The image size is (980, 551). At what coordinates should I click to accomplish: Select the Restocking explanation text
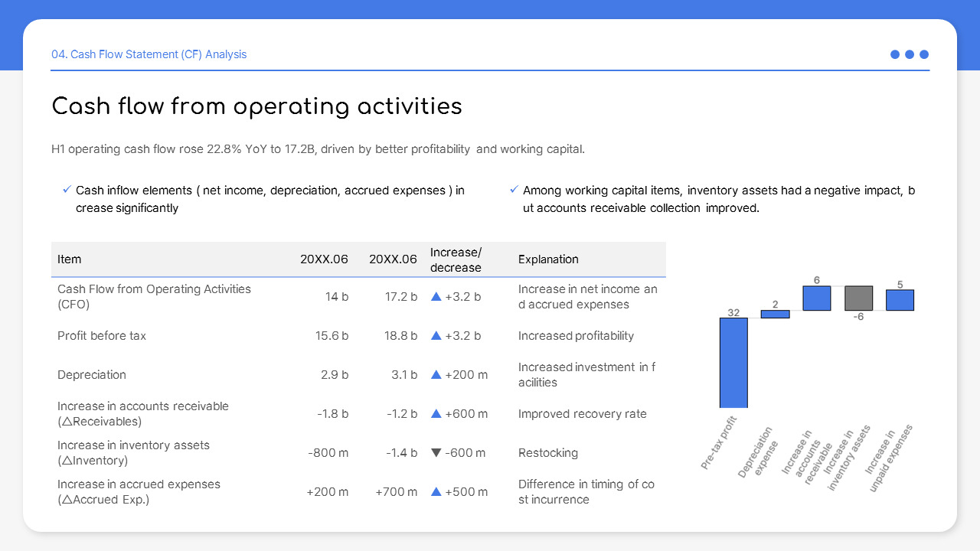(548, 452)
